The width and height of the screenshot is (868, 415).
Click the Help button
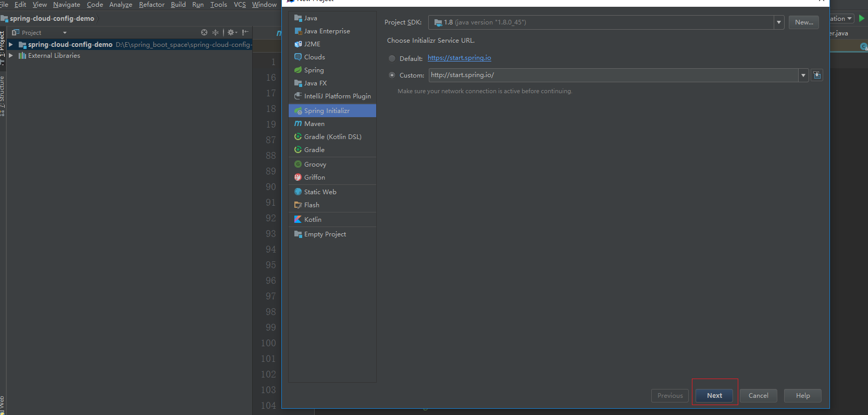click(803, 396)
